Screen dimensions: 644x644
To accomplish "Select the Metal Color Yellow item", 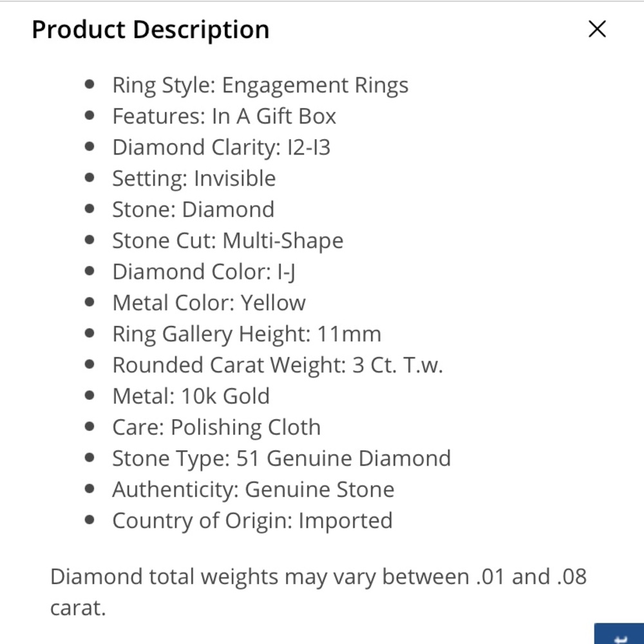I will (209, 302).
